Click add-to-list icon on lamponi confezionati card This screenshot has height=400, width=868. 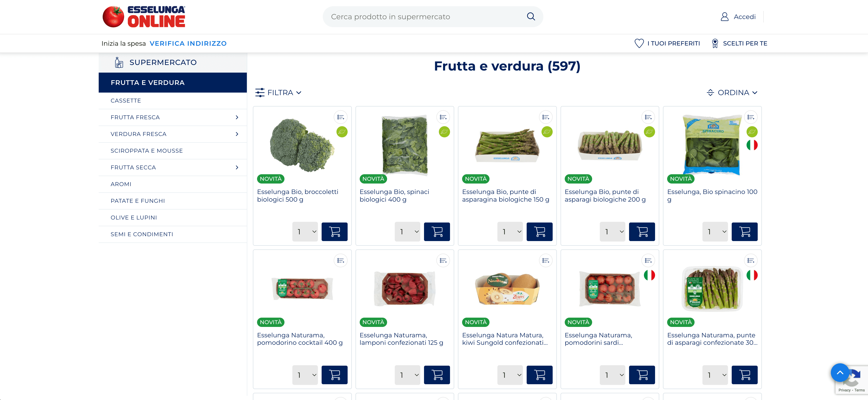tap(443, 261)
